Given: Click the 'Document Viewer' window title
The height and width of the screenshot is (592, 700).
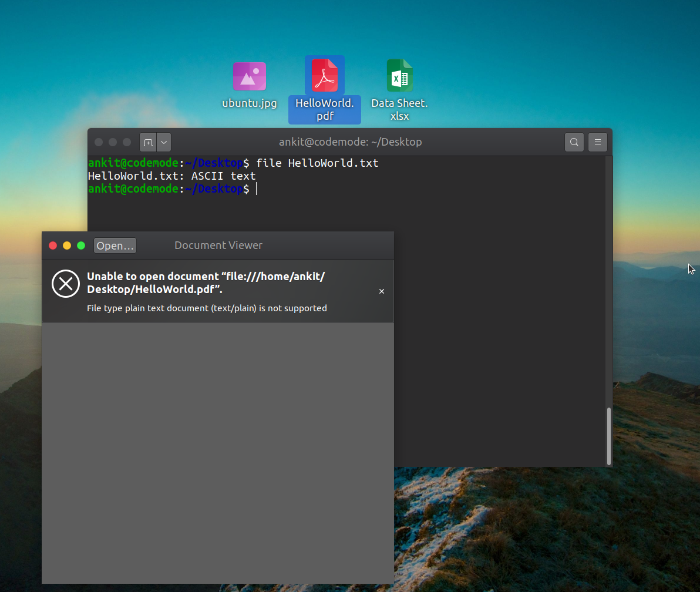Looking at the screenshot, I should (x=218, y=245).
